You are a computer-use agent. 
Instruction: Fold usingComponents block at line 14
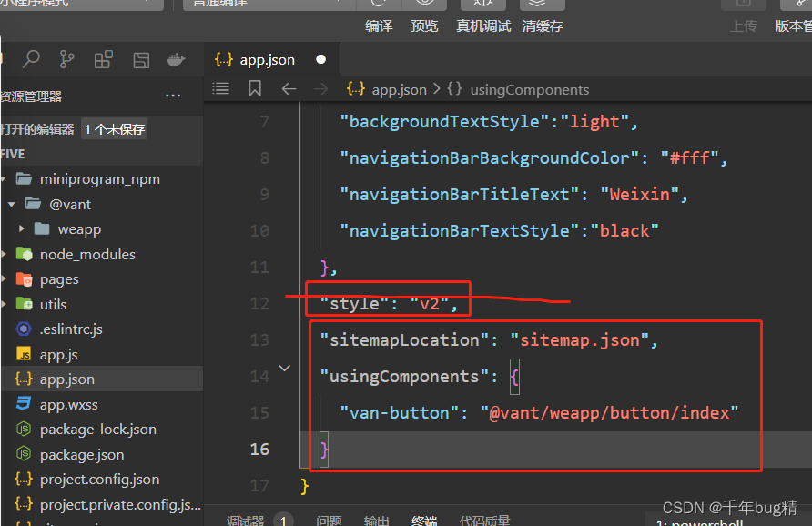284,368
